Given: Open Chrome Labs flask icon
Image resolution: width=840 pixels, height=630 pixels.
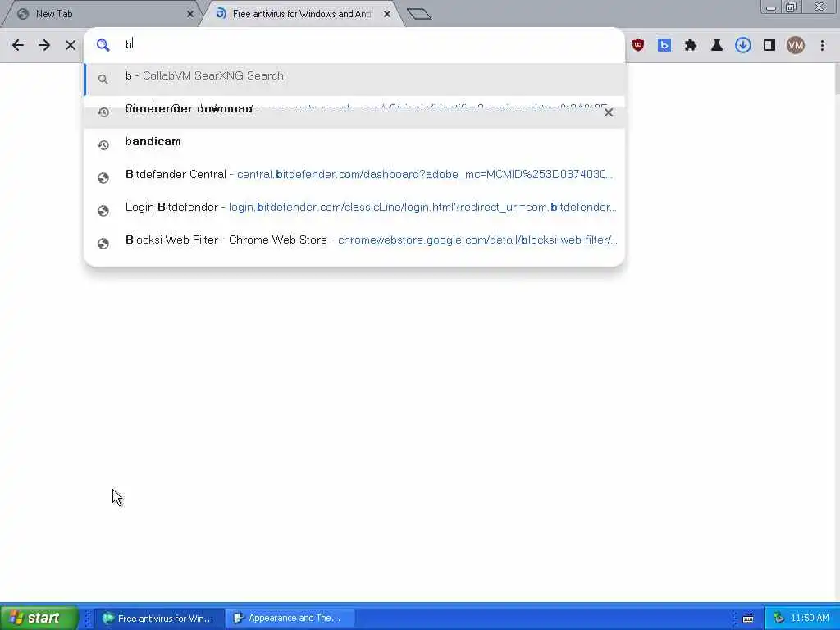Looking at the screenshot, I should (x=717, y=45).
